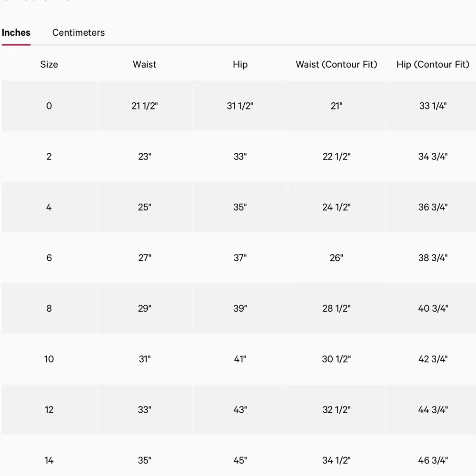This screenshot has height=476, width=476.
Task: Select size 6 row
Action: [x=49, y=258]
